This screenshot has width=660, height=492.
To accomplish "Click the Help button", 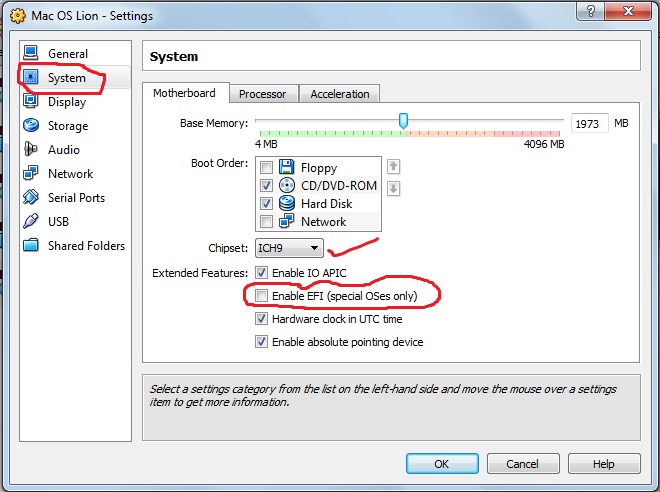I will coord(604,464).
